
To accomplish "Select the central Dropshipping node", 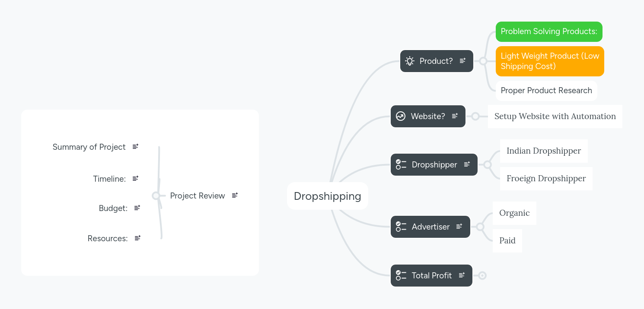I will point(328,196).
